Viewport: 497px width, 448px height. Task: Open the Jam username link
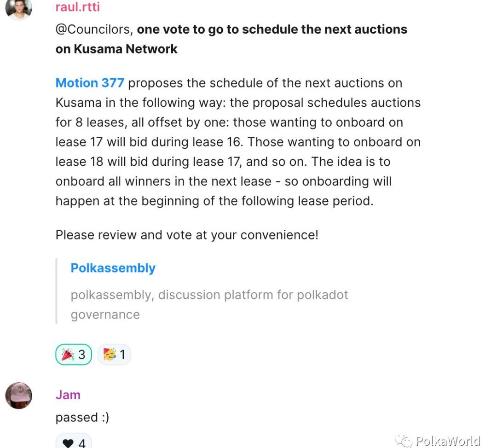(x=68, y=395)
